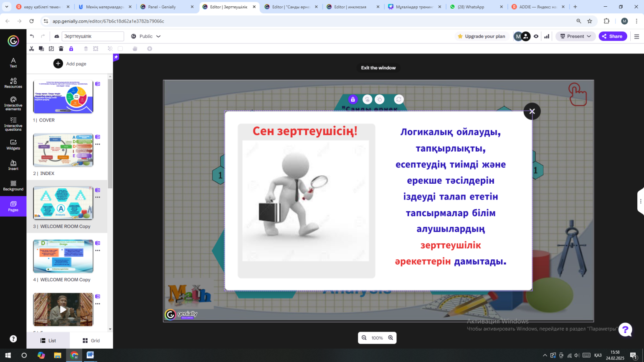Open the Background panel
This screenshot has width=644, height=362.
tap(13, 185)
